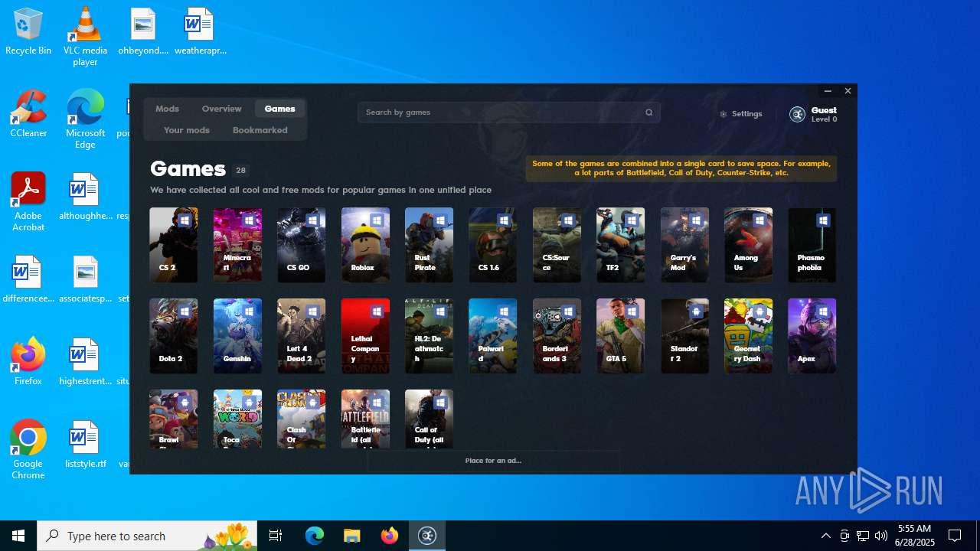This screenshot has width=980, height=551.
Task: Open the Toca World game card
Action: coord(237,419)
